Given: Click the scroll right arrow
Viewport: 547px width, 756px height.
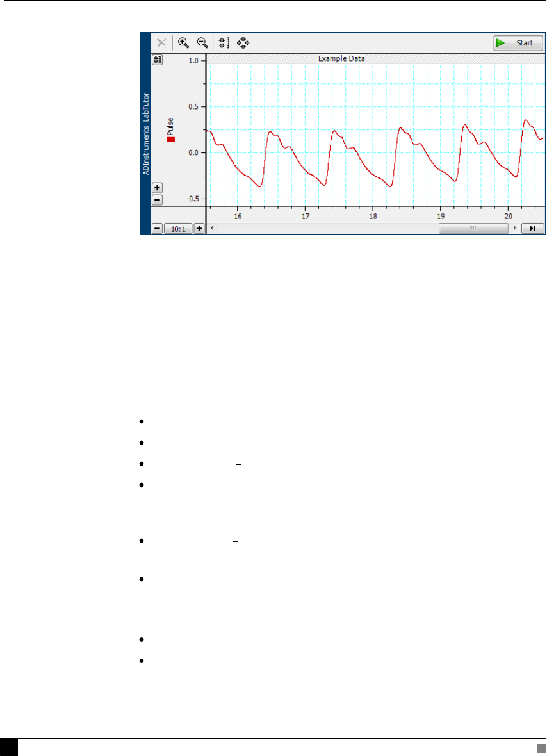Looking at the screenshot, I should coord(515,228).
